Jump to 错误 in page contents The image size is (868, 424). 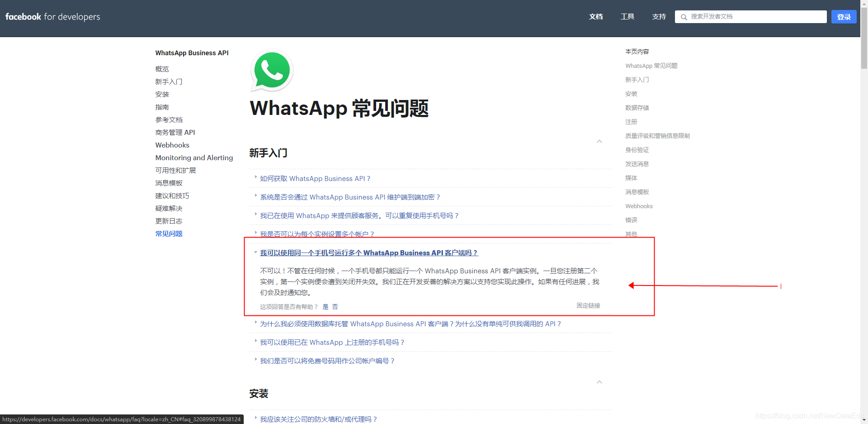click(631, 220)
